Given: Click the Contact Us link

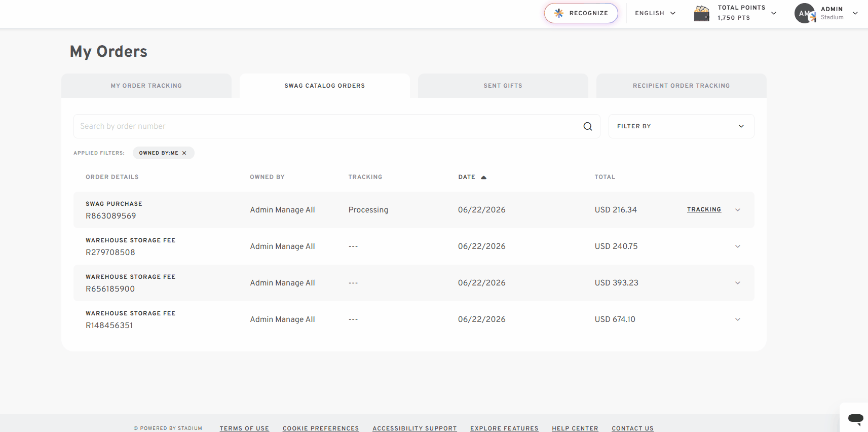Looking at the screenshot, I should pos(632,428).
